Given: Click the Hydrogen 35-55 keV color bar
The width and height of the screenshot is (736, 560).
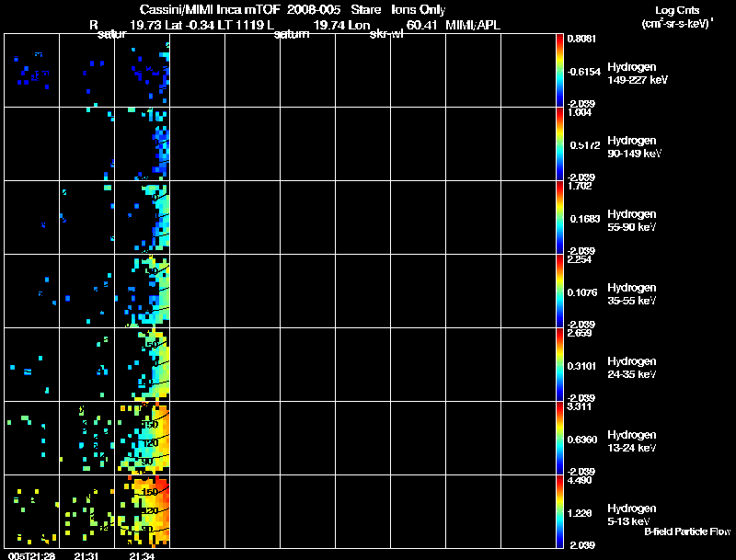Looking at the screenshot, I should pyautogui.click(x=560, y=291).
